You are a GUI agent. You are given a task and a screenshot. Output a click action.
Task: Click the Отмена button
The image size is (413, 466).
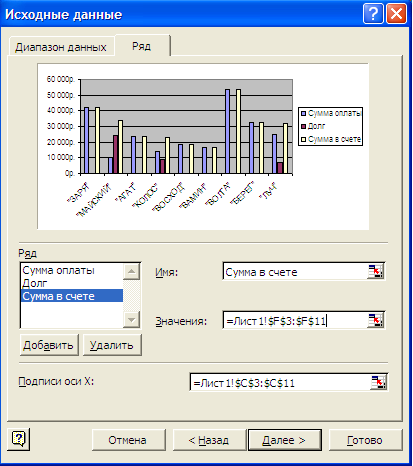click(128, 440)
